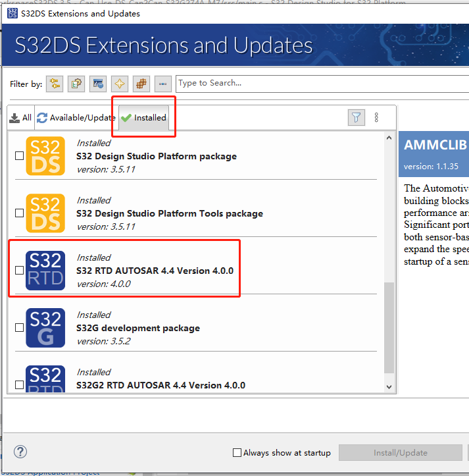Check S32G2 RTD AUTOSAR 4.4 checkbox

coord(20,385)
